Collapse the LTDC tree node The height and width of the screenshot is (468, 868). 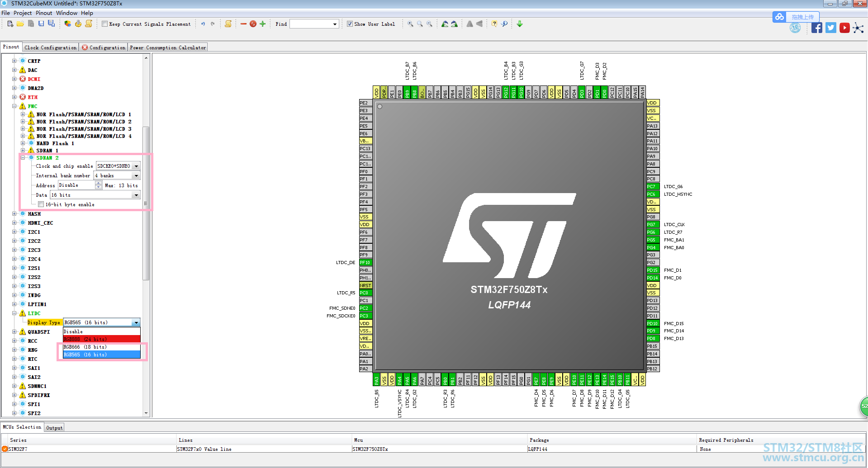(14, 313)
